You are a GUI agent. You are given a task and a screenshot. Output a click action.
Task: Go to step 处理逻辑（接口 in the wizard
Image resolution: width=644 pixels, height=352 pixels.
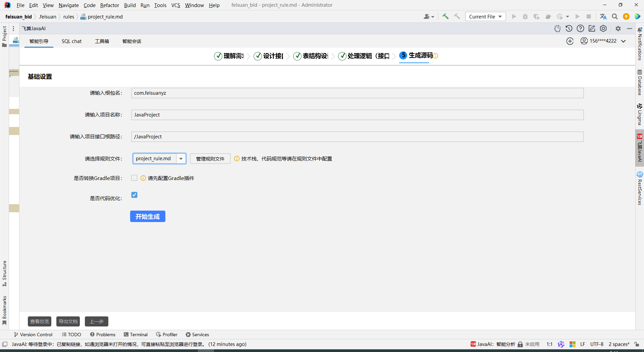364,56
